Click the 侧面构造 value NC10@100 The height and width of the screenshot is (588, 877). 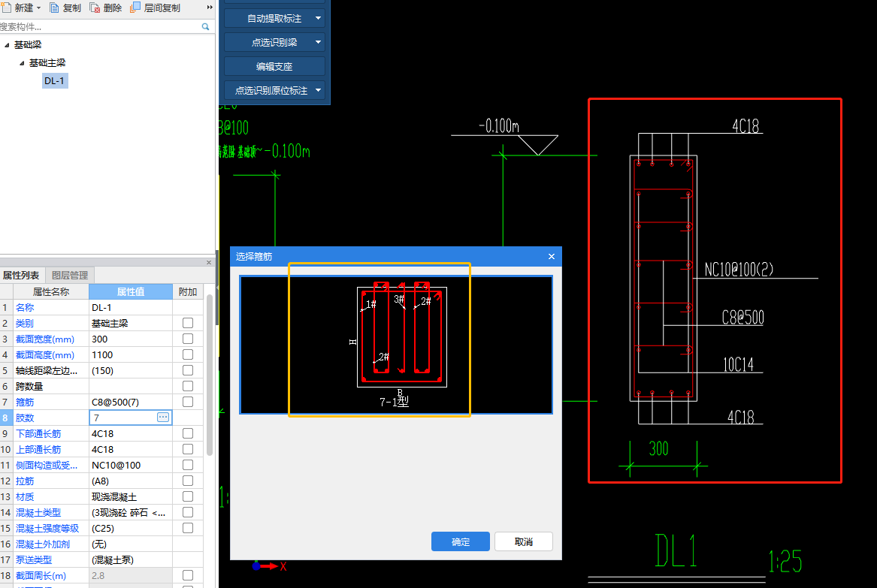pos(130,465)
